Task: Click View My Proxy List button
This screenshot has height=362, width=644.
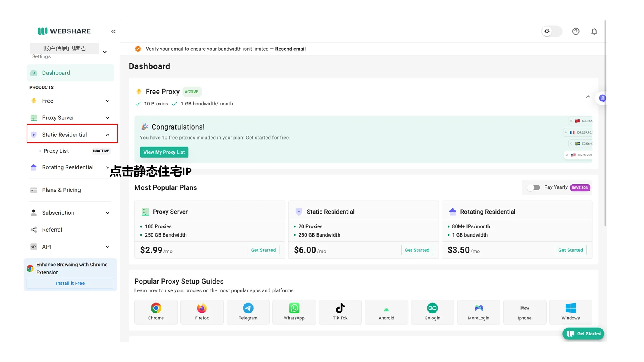Action: (x=164, y=152)
